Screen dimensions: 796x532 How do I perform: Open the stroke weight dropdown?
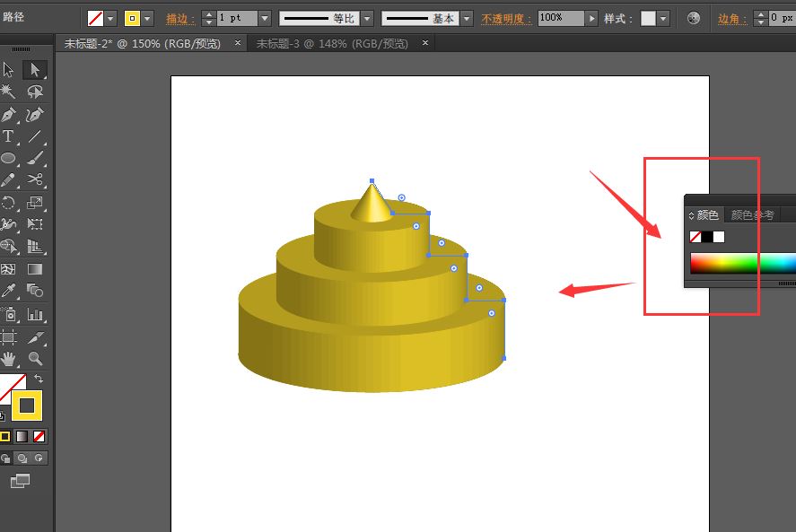265,18
